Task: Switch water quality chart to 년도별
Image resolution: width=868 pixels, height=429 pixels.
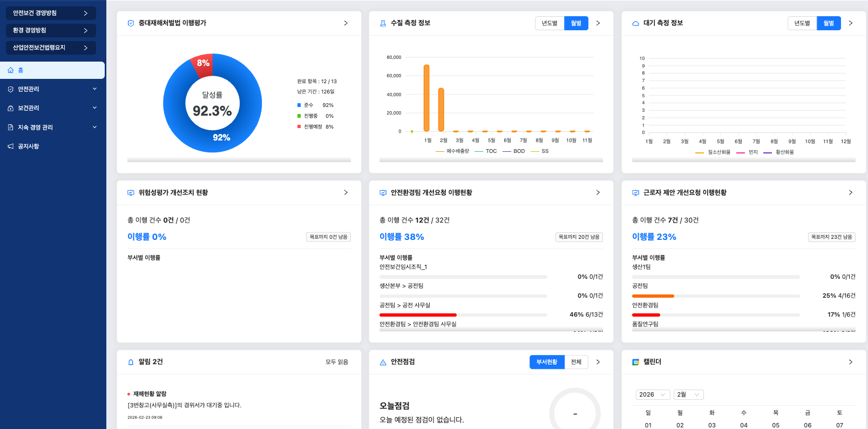Action: [x=550, y=23]
